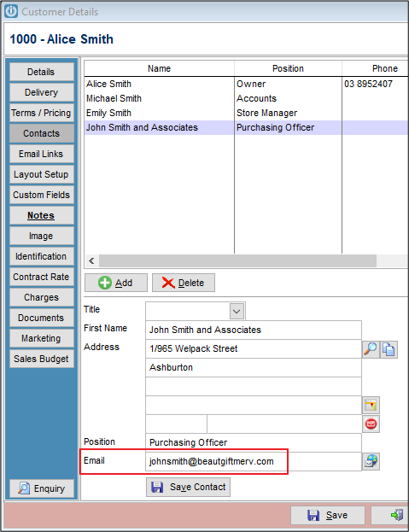Expand the Title dropdown

[x=237, y=311]
